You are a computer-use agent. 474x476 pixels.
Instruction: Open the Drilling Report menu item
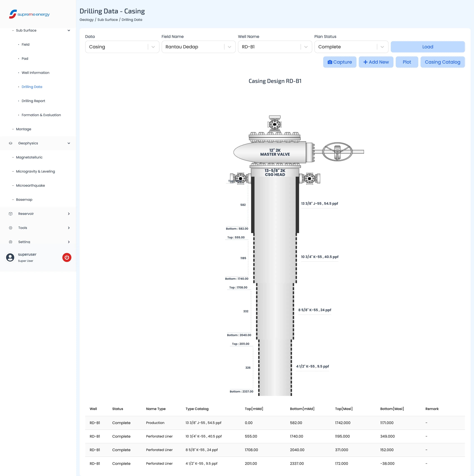(x=33, y=101)
